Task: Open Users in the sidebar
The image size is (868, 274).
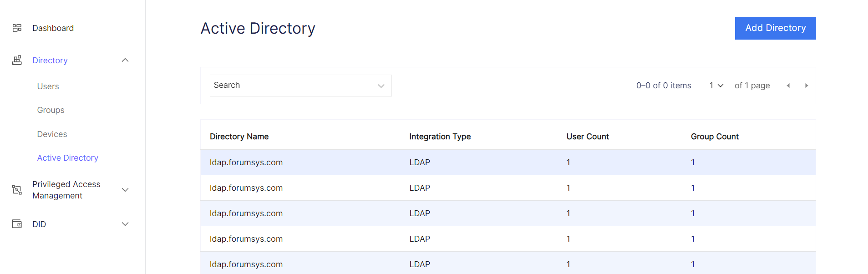Action: [x=48, y=86]
